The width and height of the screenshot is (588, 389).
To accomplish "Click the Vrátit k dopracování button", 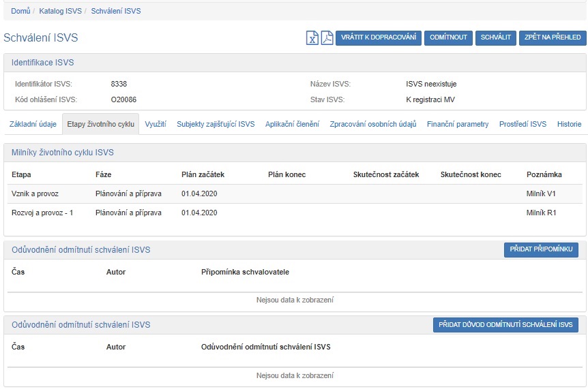I will (379, 38).
